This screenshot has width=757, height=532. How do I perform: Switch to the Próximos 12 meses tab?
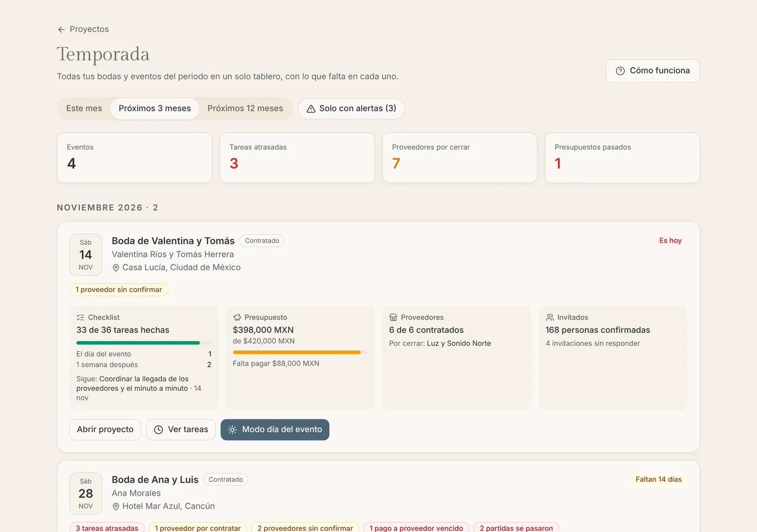click(x=245, y=109)
